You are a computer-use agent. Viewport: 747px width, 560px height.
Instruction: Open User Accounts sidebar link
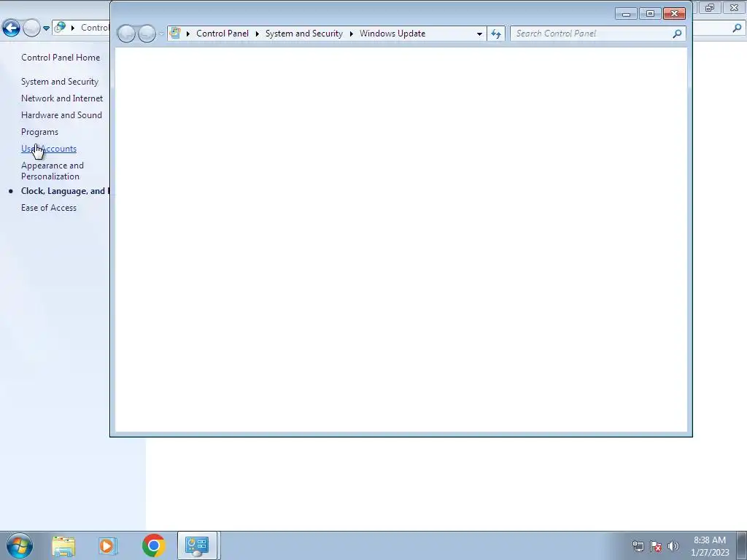pos(49,149)
